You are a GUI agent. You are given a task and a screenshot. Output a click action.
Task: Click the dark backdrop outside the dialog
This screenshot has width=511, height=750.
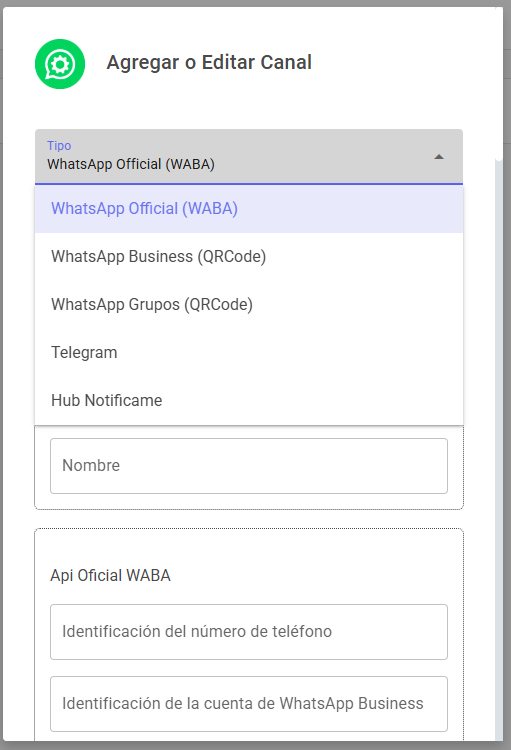click(x=507, y=383)
